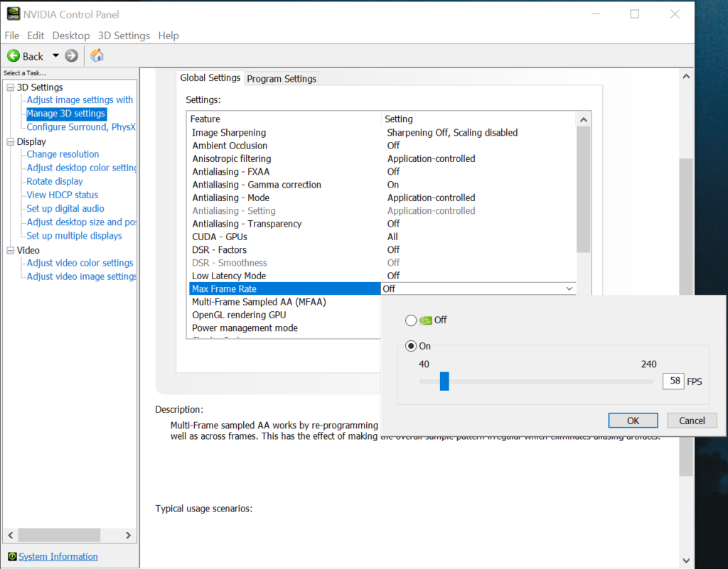Click the home icon on the toolbar
The width and height of the screenshot is (728, 569).
(97, 55)
